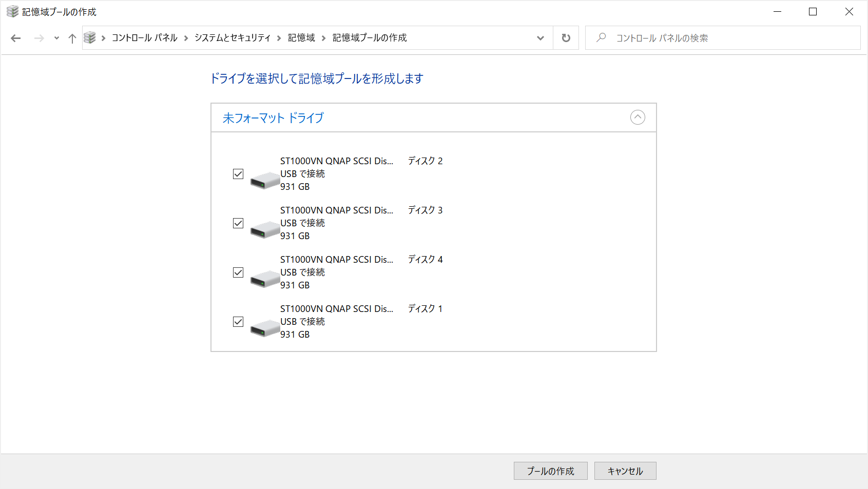This screenshot has width=868, height=489.
Task: Open the address bar dropdown
Action: (x=540, y=37)
